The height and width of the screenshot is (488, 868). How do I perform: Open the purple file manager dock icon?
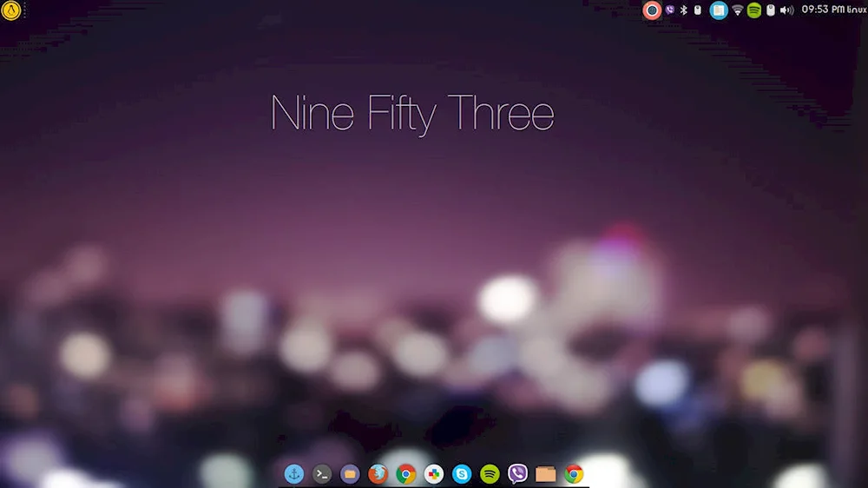click(x=350, y=474)
